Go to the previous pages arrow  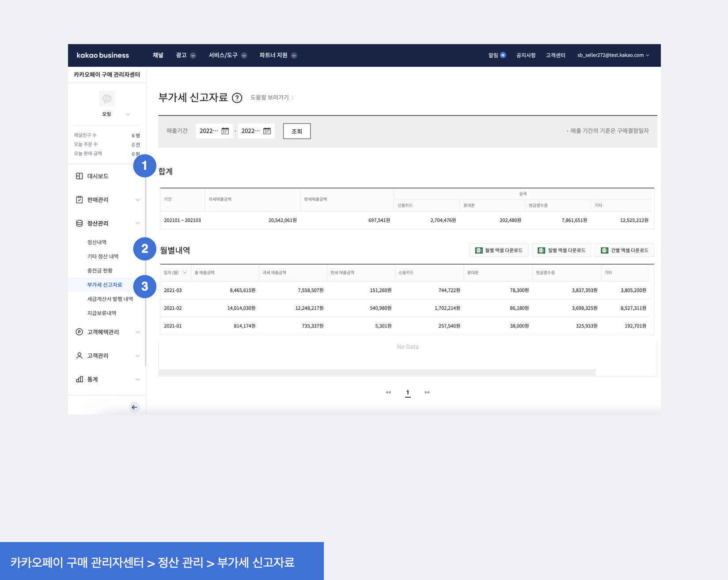388,392
